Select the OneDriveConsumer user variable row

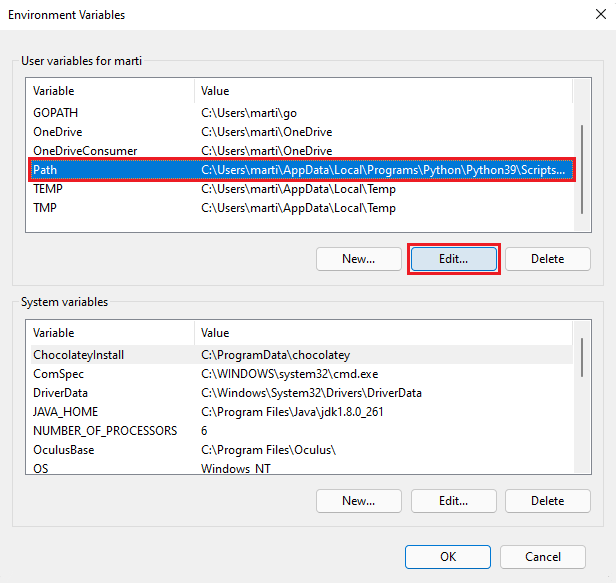85,151
